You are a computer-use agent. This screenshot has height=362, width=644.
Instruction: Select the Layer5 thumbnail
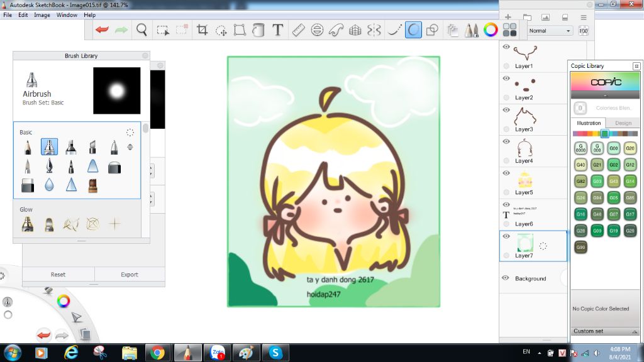[x=525, y=179]
